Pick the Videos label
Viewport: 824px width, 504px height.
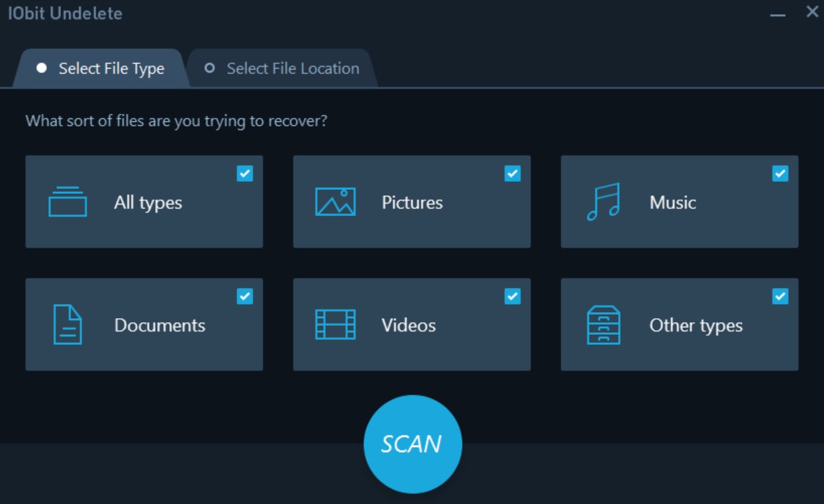(x=409, y=325)
